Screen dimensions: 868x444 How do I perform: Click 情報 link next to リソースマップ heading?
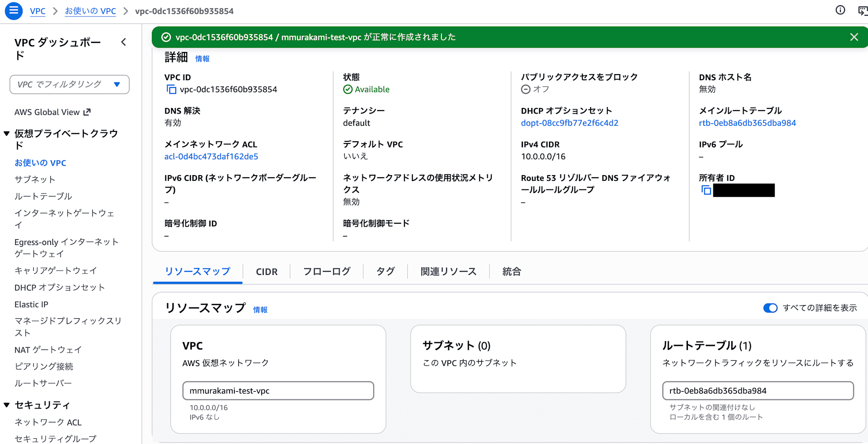[260, 310]
